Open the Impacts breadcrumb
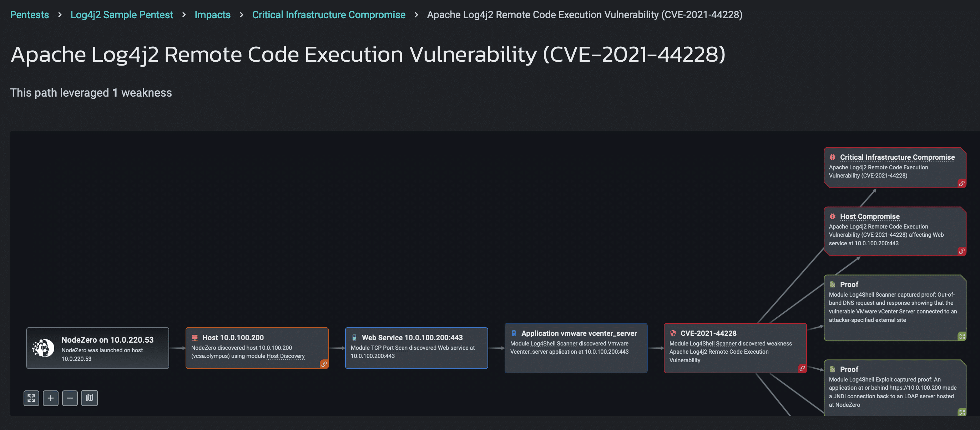This screenshot has width=980, height=430. pyautogui.click(x=212, y=15)
